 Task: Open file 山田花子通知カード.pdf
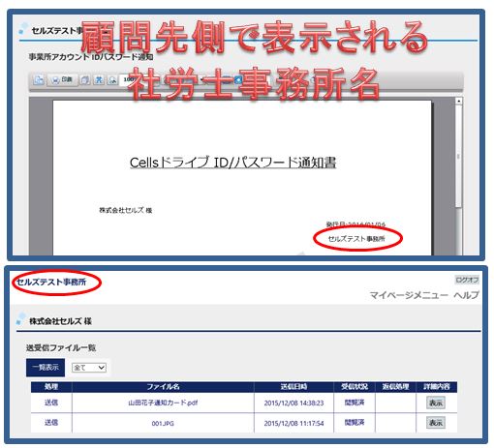coord(163,403)
